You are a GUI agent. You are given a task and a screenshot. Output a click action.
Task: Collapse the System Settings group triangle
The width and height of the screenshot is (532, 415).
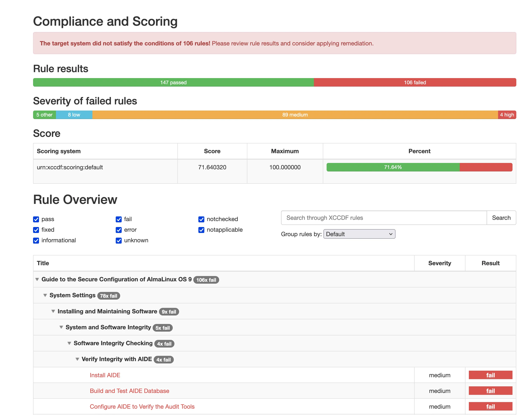[x=45, y=296]
